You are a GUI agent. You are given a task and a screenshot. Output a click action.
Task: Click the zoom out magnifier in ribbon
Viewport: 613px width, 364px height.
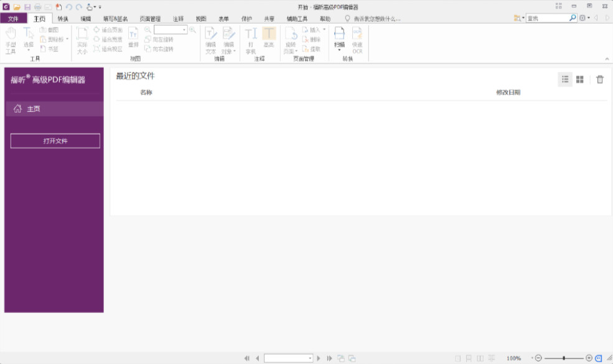(147, 30)
